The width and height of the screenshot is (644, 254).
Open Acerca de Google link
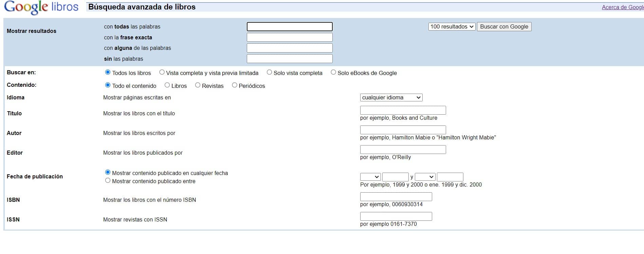coord(623,7)
